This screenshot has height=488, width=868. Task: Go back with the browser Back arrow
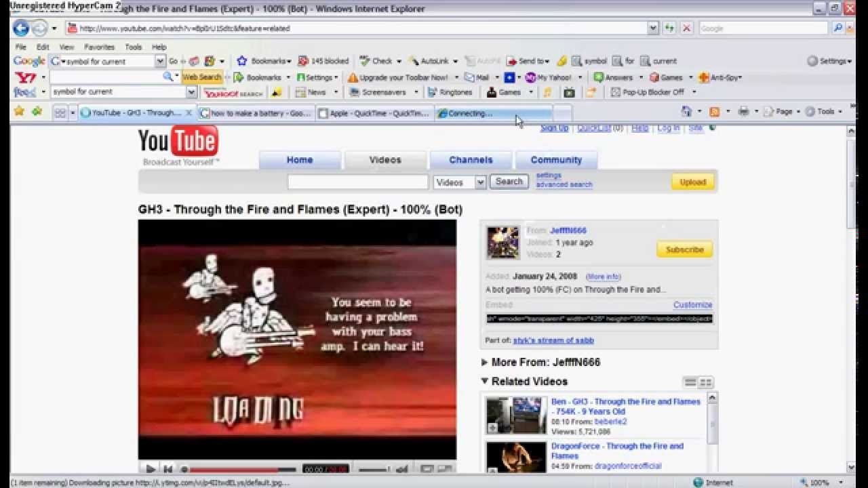pyautogui.click(x=21, y=28)
